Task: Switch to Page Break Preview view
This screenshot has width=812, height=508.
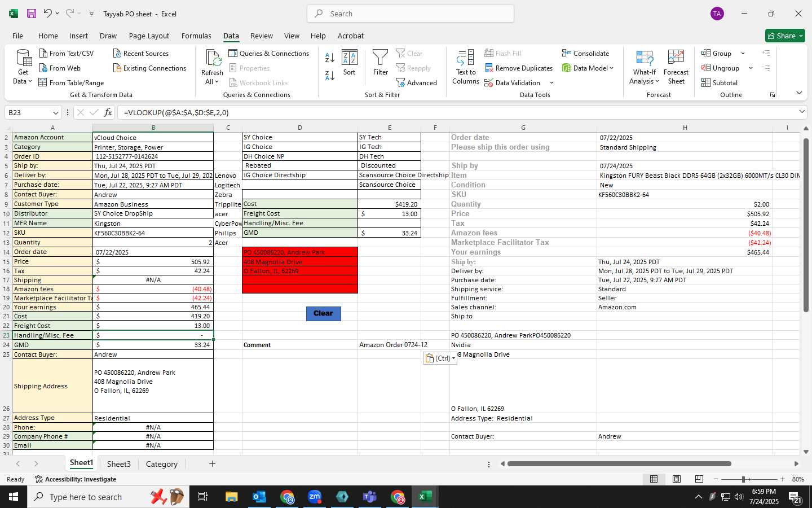Action: 699,479
